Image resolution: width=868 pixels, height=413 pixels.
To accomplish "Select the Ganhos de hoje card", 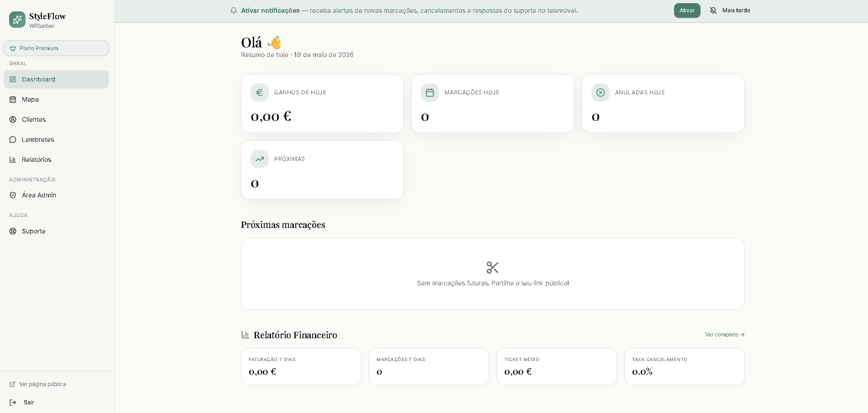I will [x=322, y=103].
